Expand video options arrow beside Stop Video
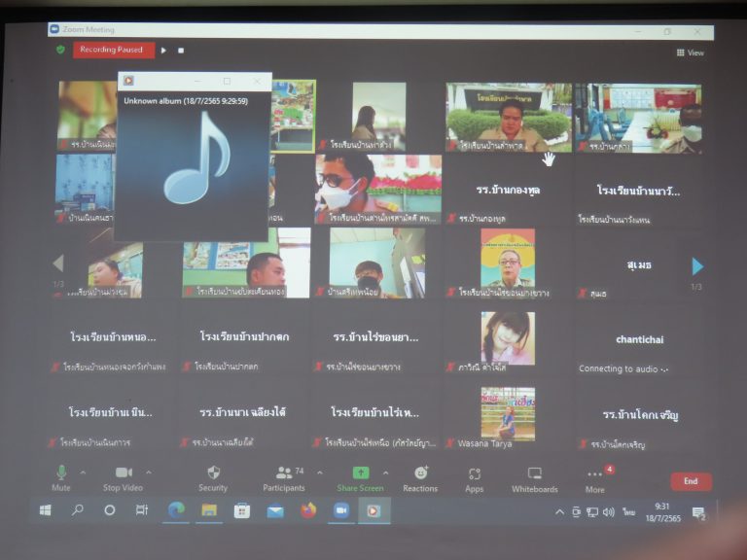The height and width of the screenshot is (560, 747). tap(148, 472)
